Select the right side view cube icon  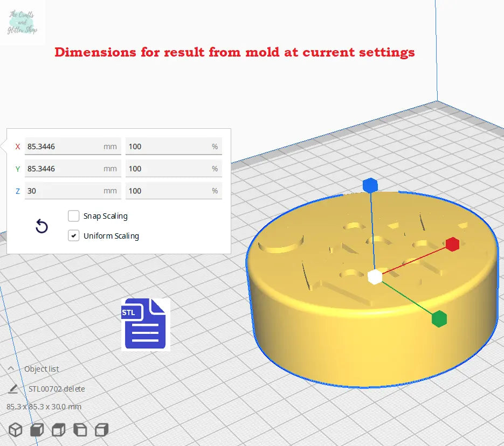(101, 430)
